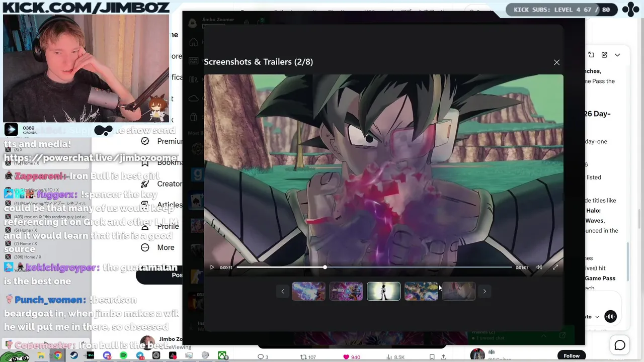Show next thumbnails in the carousel
The image size is (644, 362).
(485, 291)
